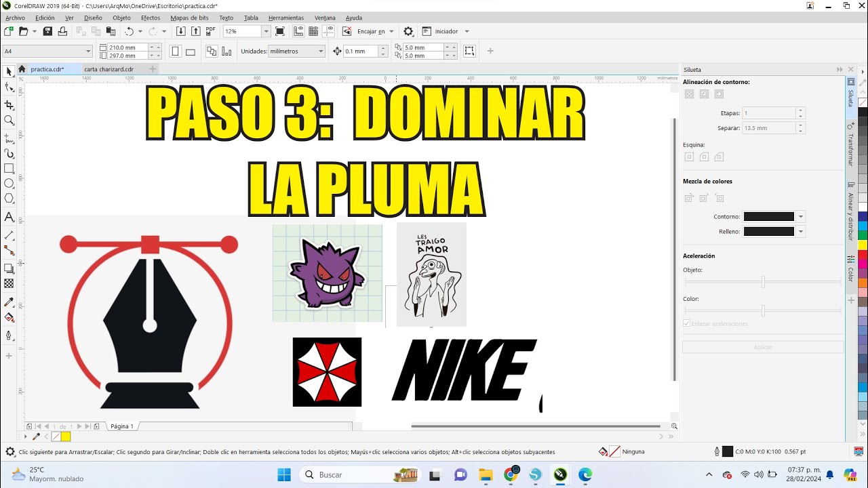
Task: Click the Aplicar button
Action: tap(763, 347)
